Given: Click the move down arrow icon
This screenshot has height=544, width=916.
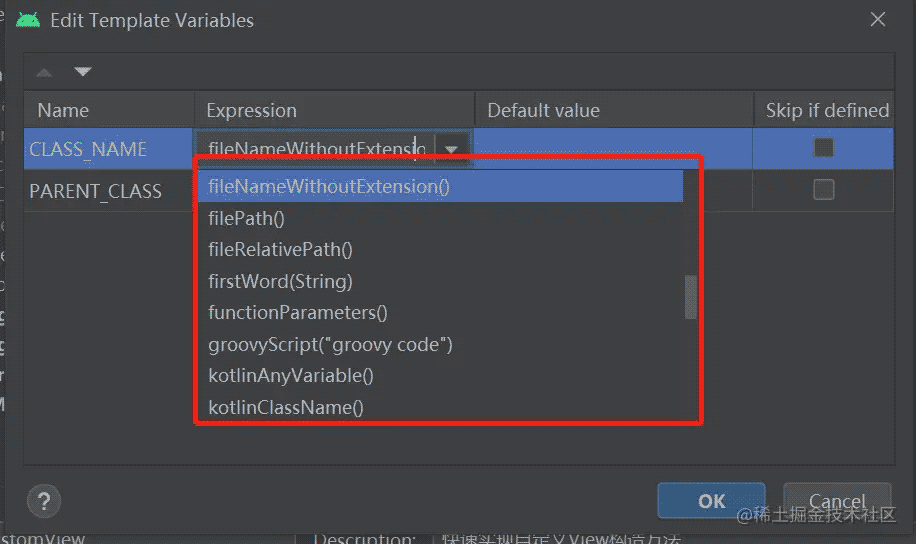Looking at the screenshot, I should point(83,72).
